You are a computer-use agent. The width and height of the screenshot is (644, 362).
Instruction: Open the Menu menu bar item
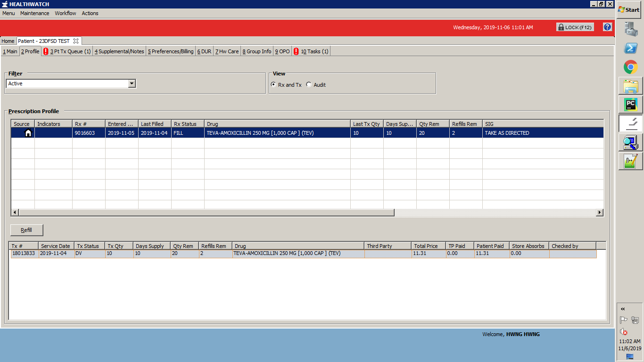point(8,13)
